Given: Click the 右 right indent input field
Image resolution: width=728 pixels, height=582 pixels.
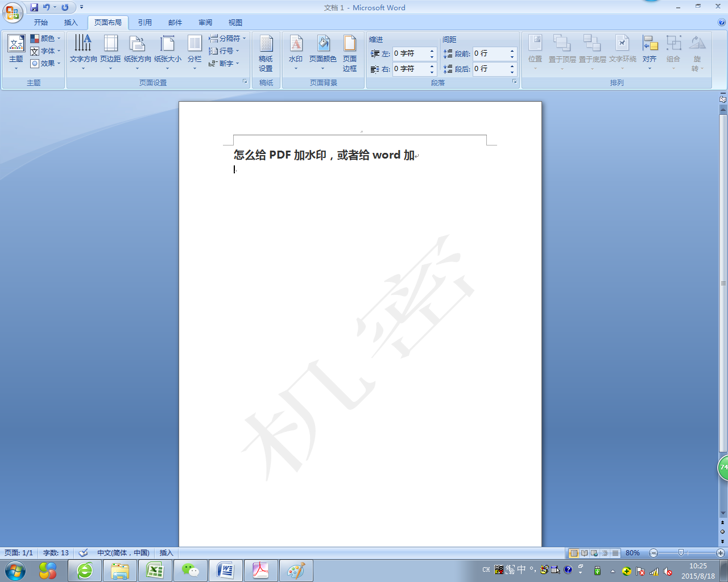Looking at the screenshot, I should pos(411,69).
